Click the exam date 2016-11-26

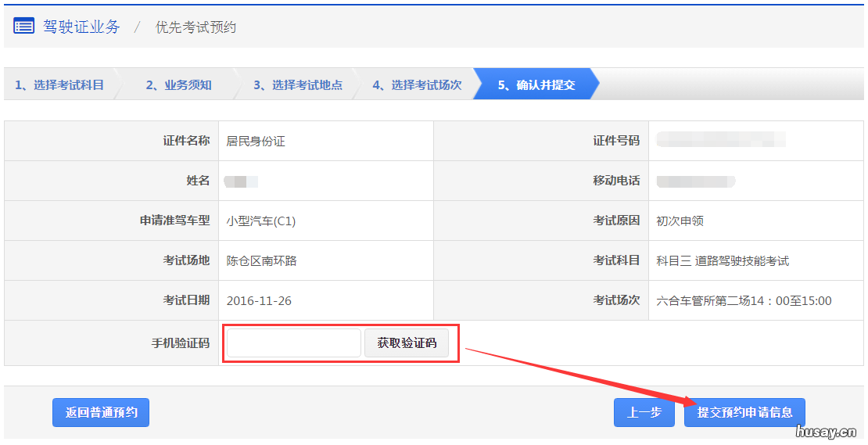coord(259,301)
